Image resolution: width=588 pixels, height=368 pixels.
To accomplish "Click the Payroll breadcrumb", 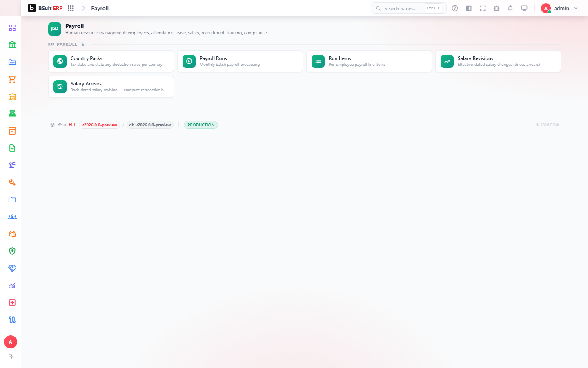I will point(100,8).
